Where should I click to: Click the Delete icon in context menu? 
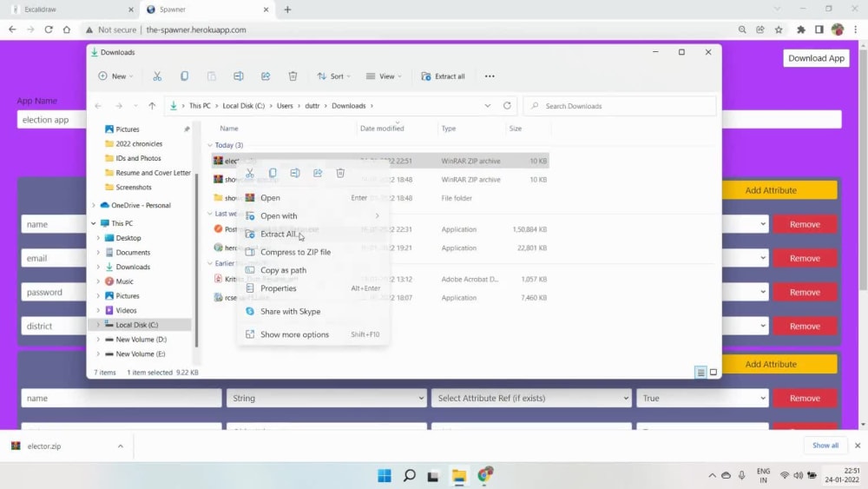(340, 174)
